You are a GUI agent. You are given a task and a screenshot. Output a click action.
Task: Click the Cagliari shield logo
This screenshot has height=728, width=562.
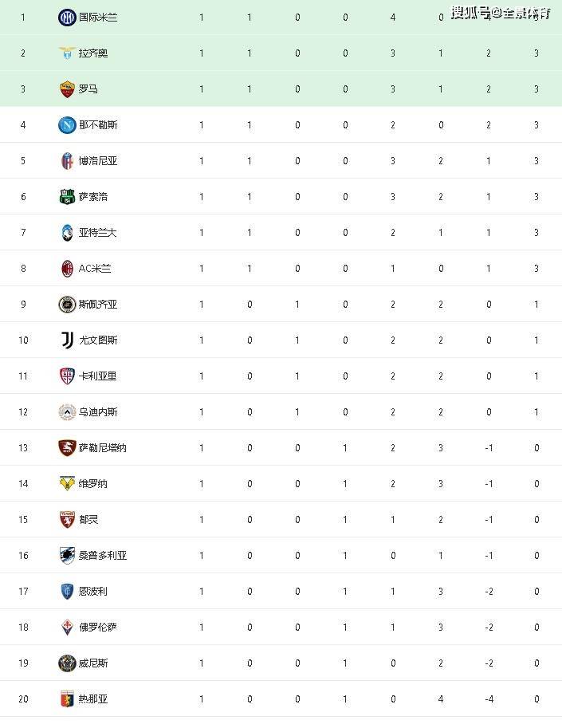point(67,376)
